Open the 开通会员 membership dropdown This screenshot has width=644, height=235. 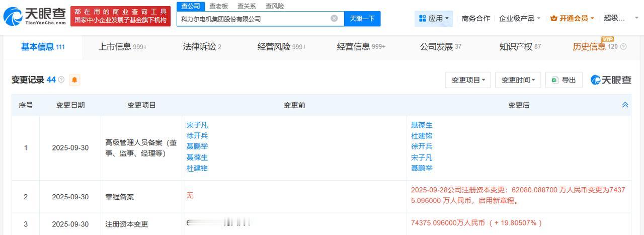pos(572,18)
